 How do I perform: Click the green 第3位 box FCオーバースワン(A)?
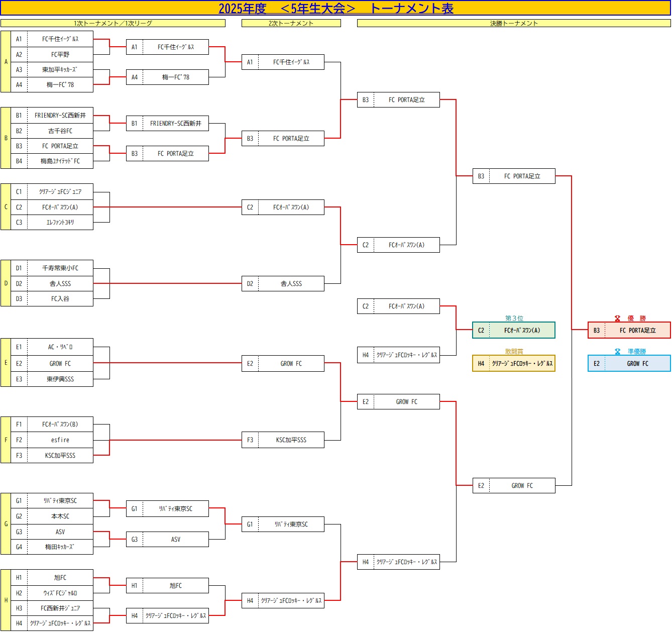point(513,330)
